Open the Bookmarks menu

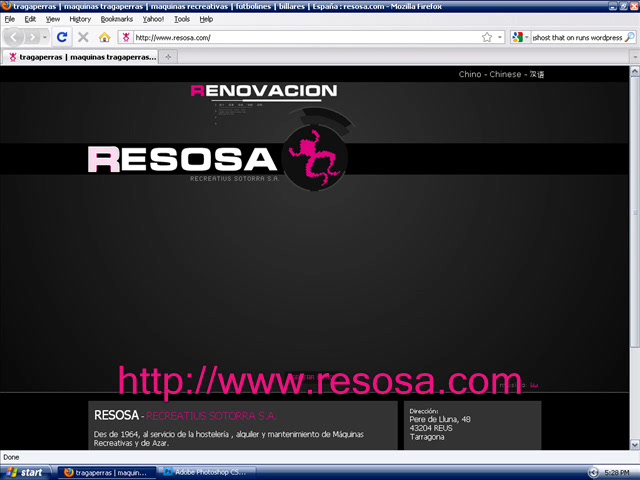point(117,19)
